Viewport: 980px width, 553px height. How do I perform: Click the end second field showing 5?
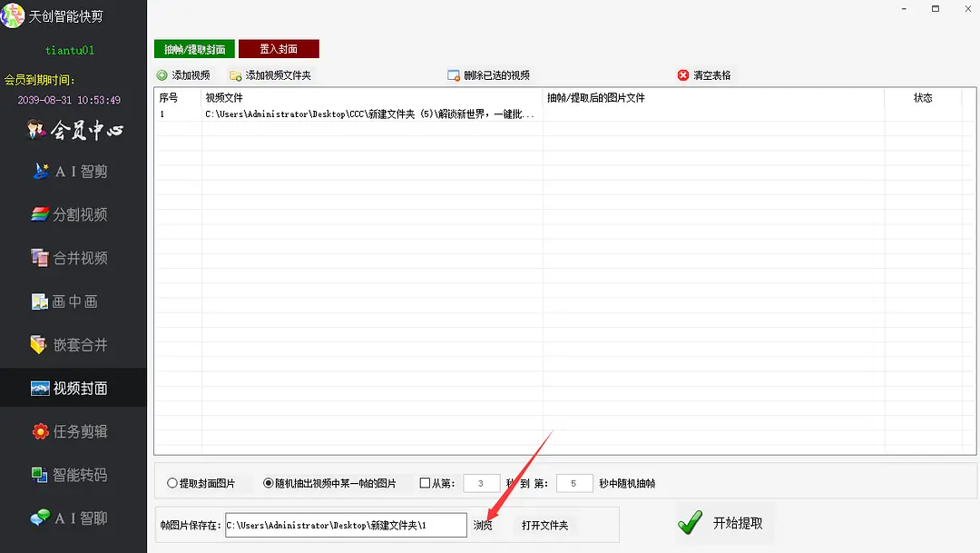[573, 483]
